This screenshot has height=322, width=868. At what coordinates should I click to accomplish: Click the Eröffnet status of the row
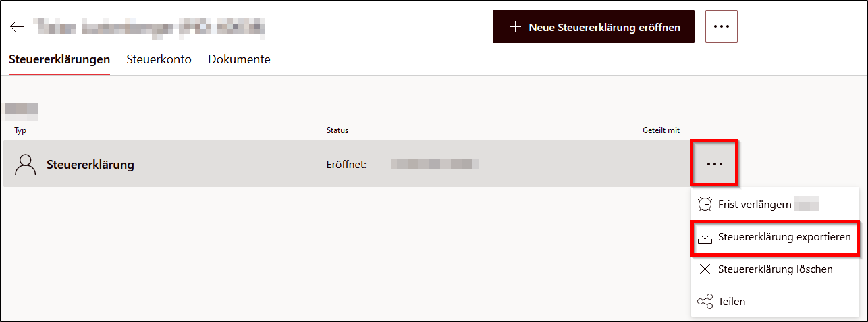point(346,164)
